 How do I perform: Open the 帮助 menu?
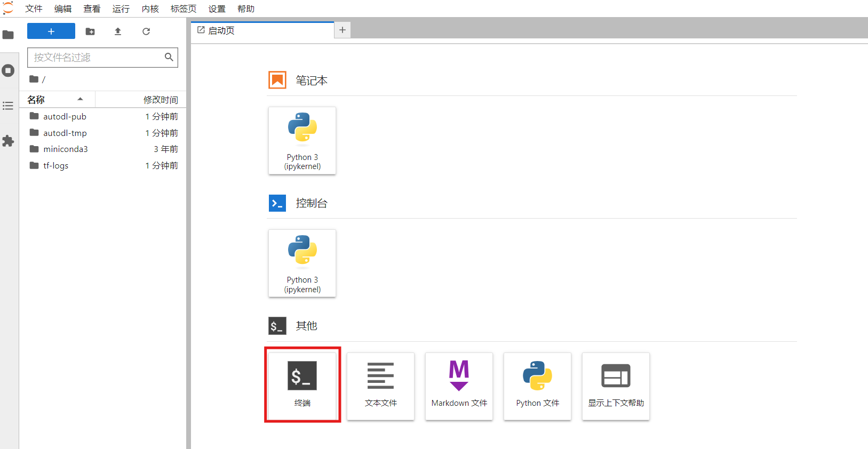tap(246, 9)
